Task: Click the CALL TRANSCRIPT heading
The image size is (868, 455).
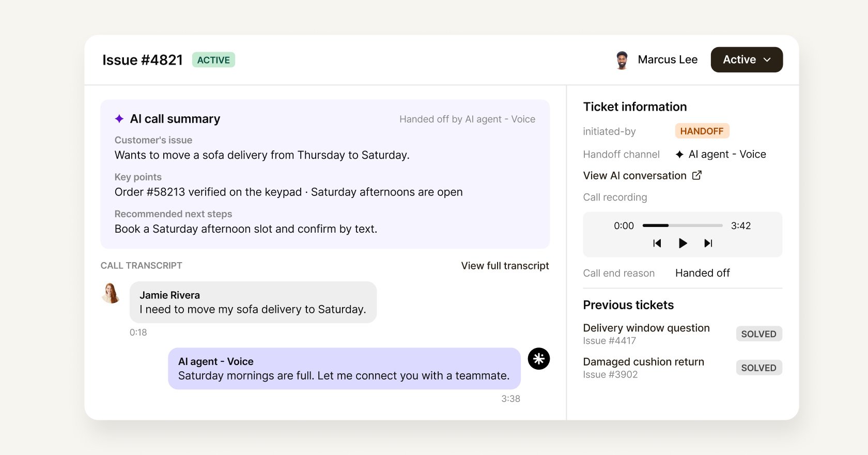Action: pos(142,266)
